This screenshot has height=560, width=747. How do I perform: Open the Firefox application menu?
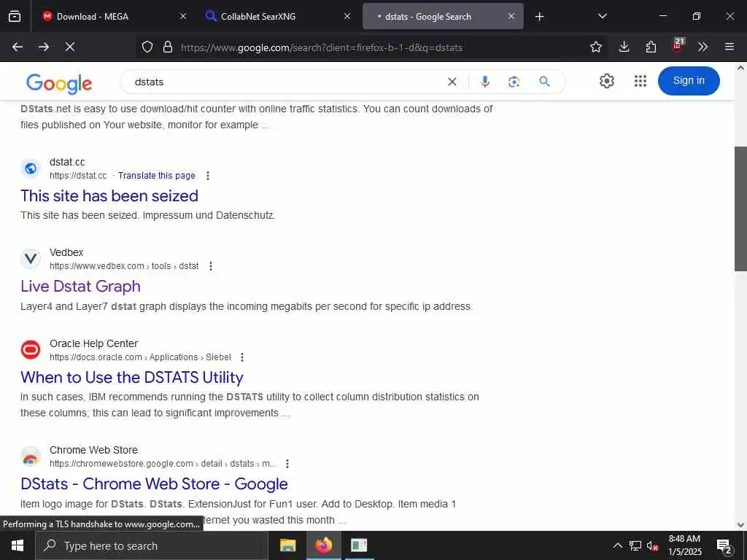click(729, 47)
